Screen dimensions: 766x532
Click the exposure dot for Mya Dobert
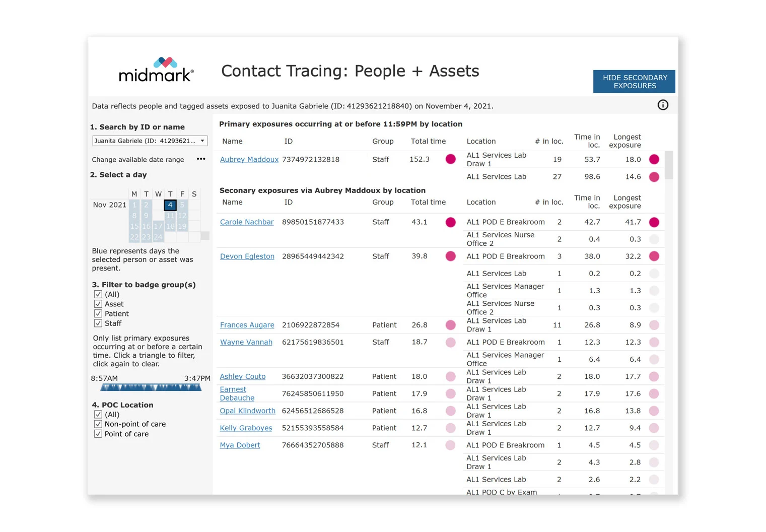450,445
